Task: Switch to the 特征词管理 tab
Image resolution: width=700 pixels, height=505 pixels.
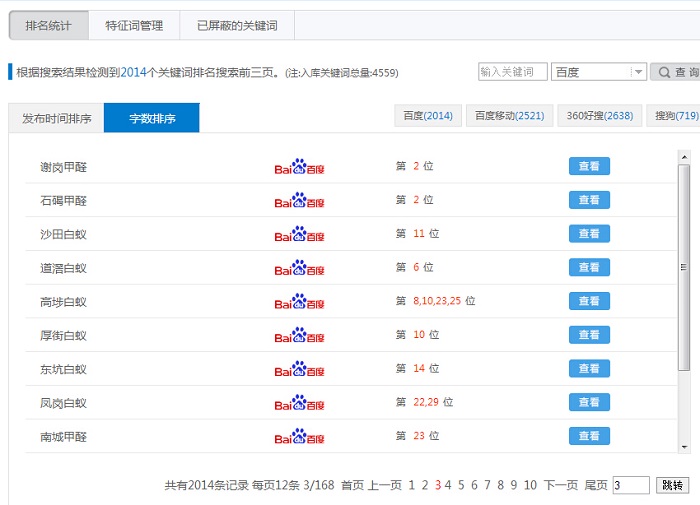Action: coord(134,26)
